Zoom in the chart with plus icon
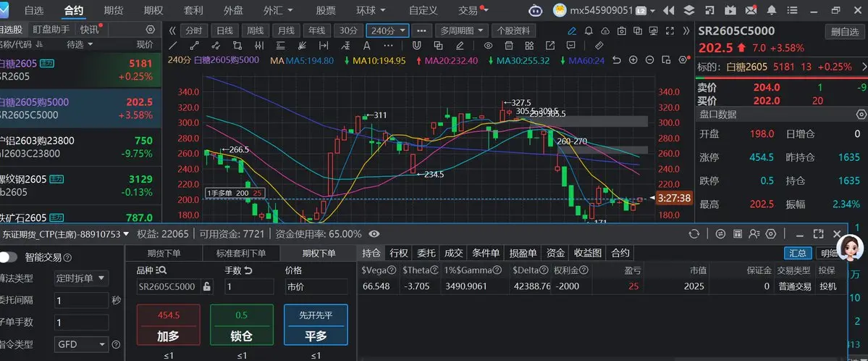This screenshot has height=361, width=868. (633, 60)
